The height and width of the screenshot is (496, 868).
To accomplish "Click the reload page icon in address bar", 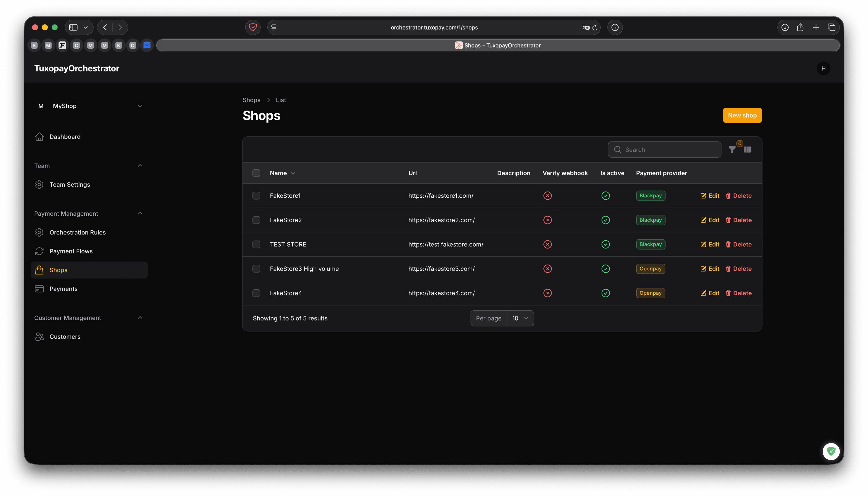I will point(594,28).
